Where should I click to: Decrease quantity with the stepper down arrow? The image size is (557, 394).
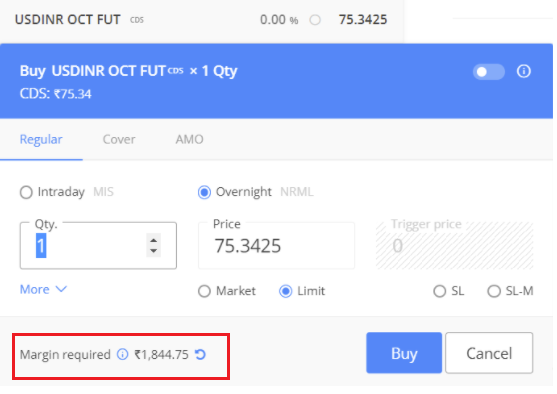tap(153, 251)
